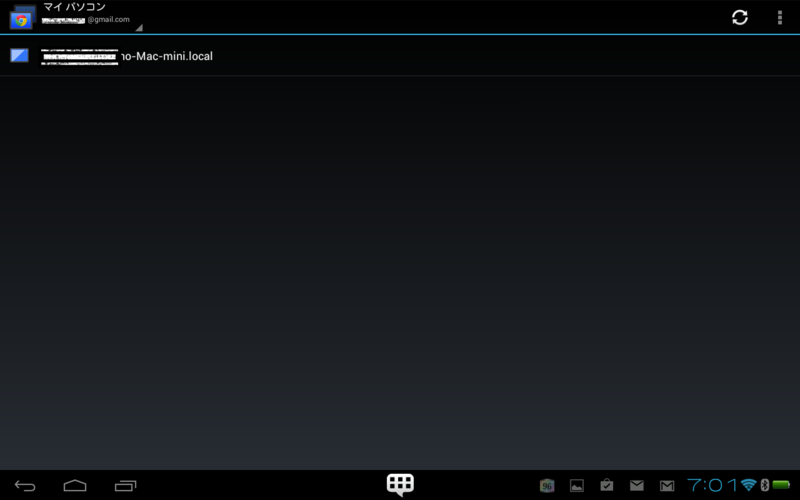The image size is (800, 500).
Task: Tap the refresh host list icon
Action: (740, 17)
